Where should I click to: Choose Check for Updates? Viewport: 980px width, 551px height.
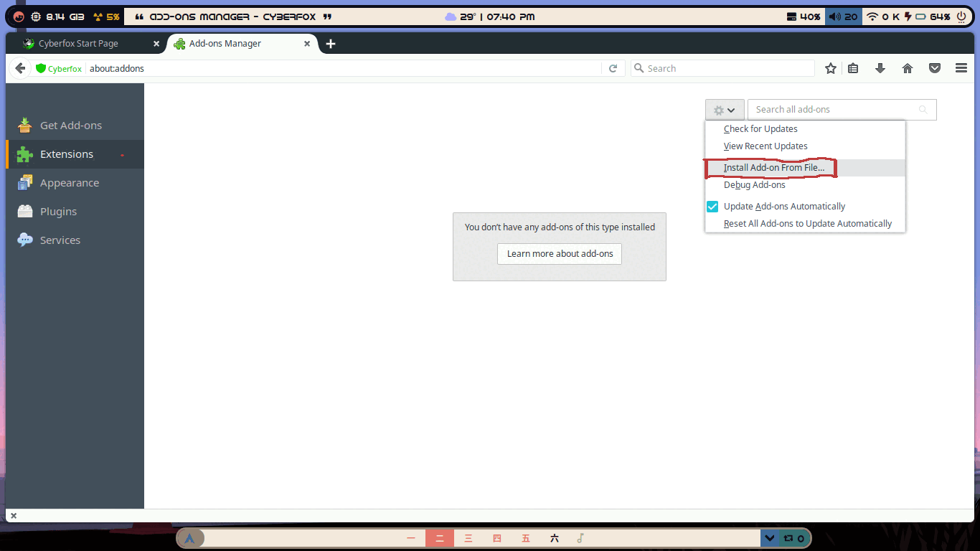pyautogui.click(x=805, y=129)
